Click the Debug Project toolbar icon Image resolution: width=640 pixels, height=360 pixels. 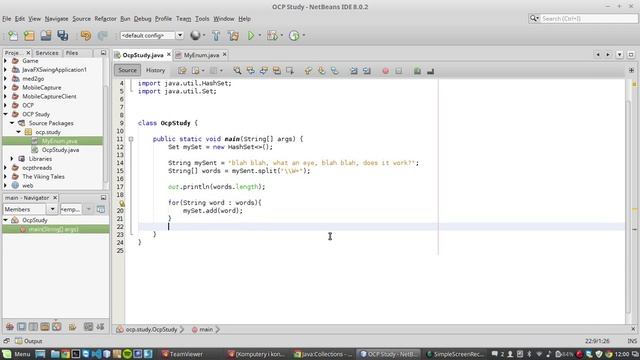point(272,36)
